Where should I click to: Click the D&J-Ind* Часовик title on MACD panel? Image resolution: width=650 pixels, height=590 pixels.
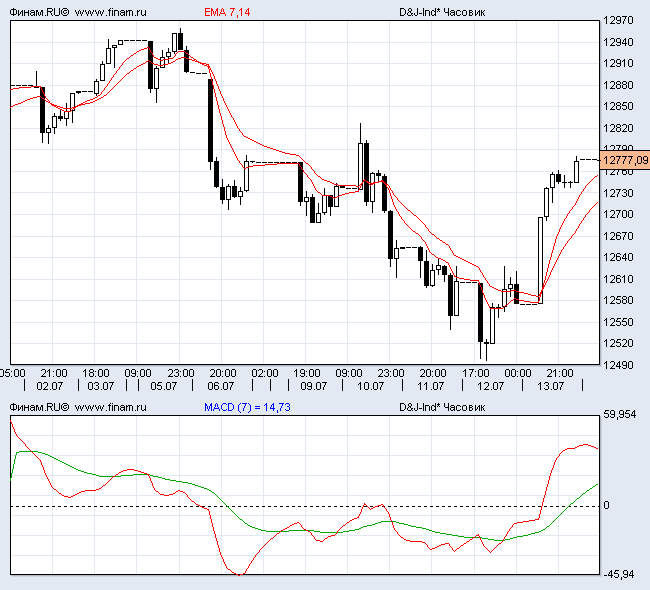442,407
